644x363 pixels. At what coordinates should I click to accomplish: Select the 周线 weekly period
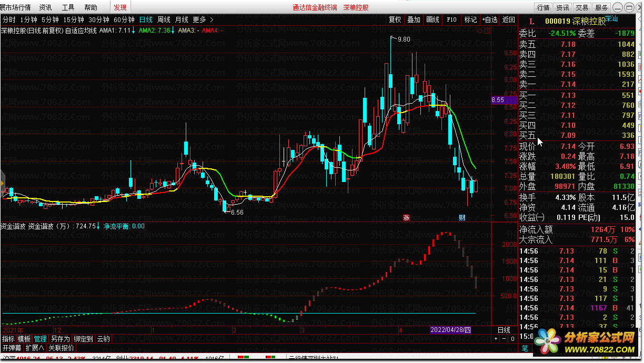point(164,19)
